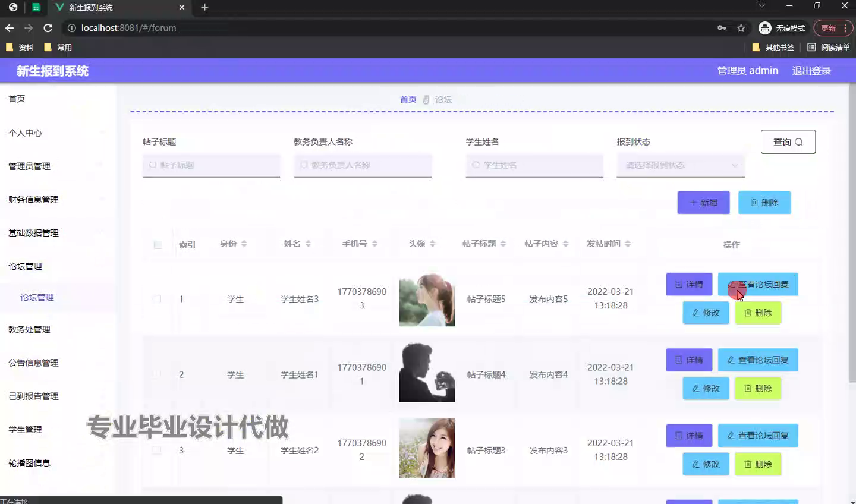
Task: Reload the localhost page
Action: [48, 28]
